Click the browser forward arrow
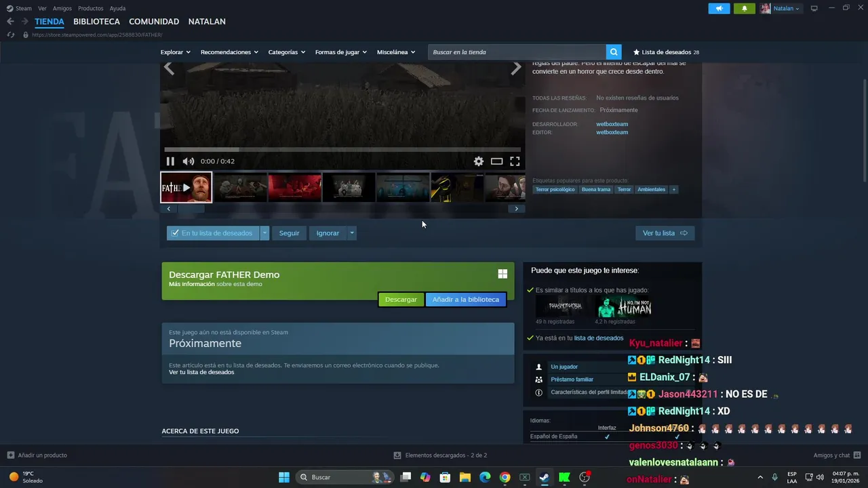This screenshot has width=868, height=488. (x=24, y=22)
